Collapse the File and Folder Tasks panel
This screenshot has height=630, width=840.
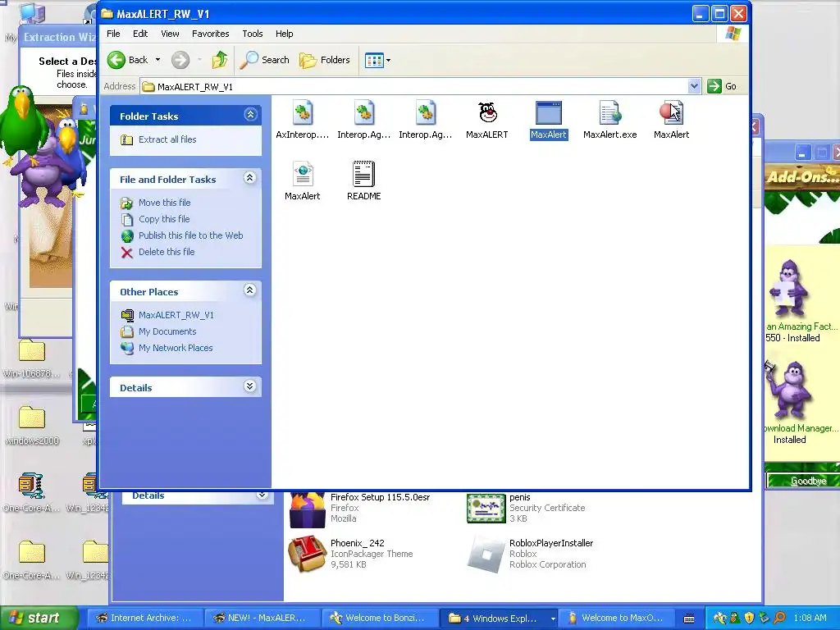[250, 178]
